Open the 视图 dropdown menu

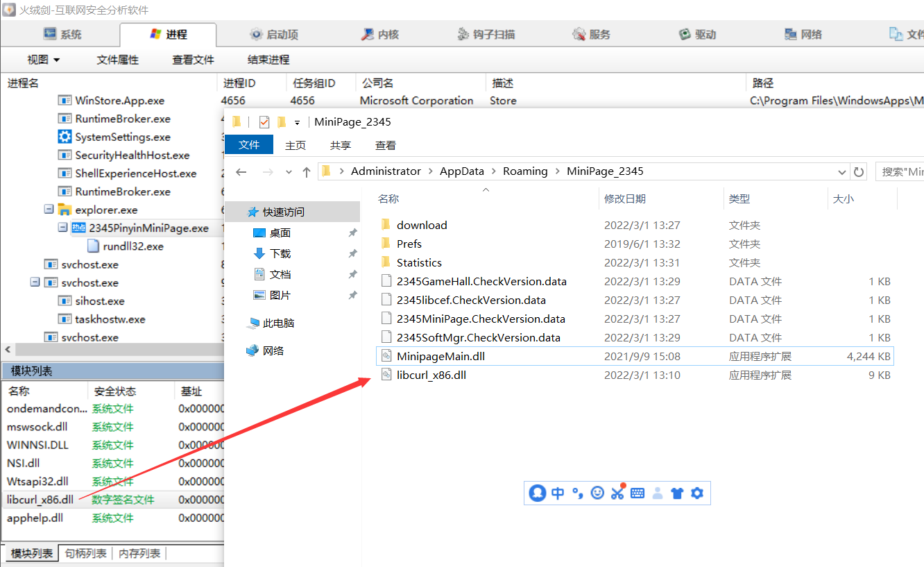pyautogui.click(x=43, y=60)
